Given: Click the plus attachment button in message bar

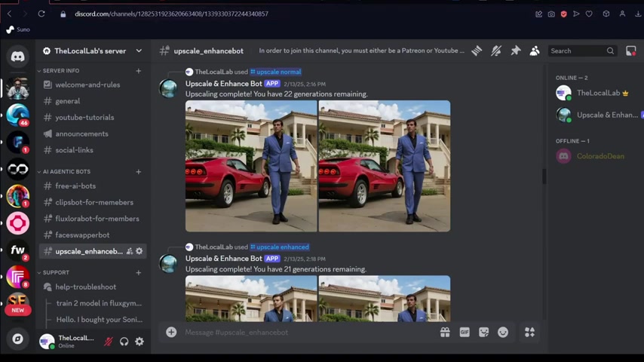Looking at the screenshot, I should coord(171,332).
